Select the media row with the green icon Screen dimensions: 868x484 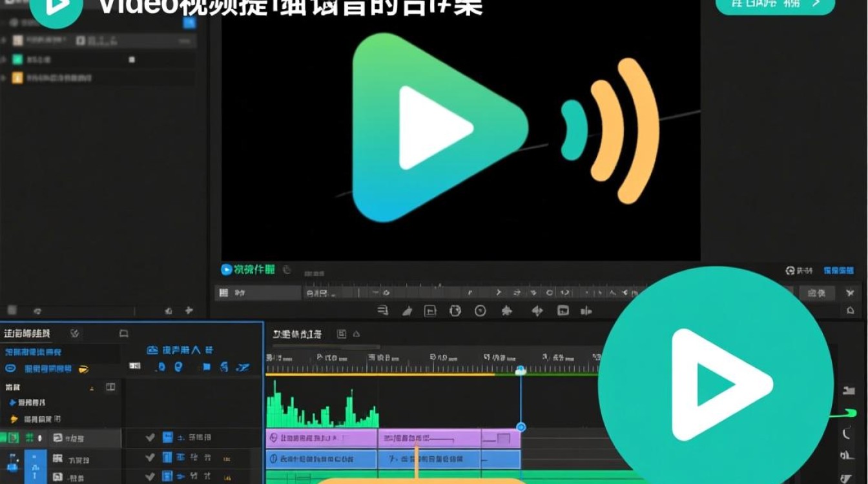[x=97, y=59]
